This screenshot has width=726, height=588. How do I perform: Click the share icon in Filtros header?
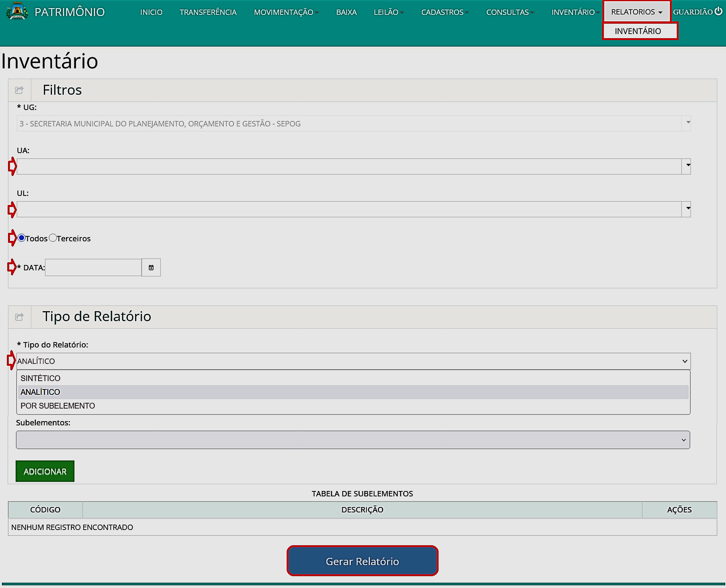point(19,90)
